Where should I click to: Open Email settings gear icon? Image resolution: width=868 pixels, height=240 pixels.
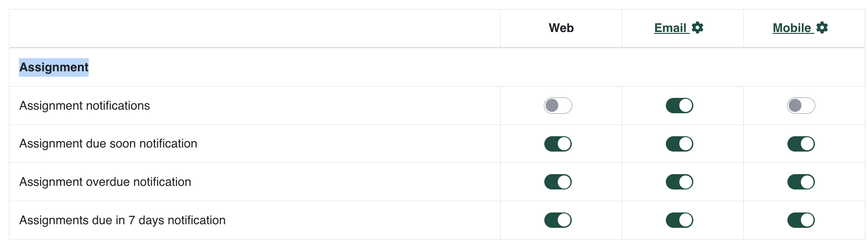(697, 28)
